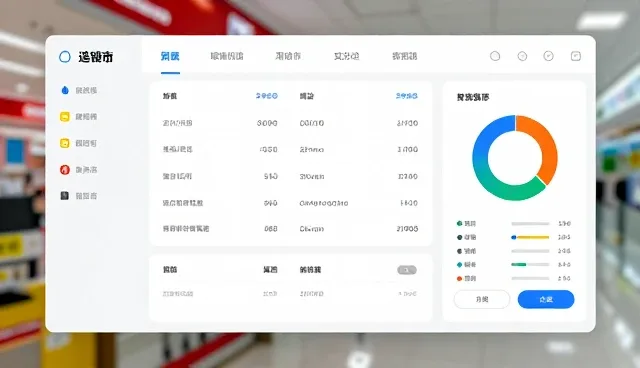Click the partially filled green progress bar
The image size is (640, 368).
[530, 265]
